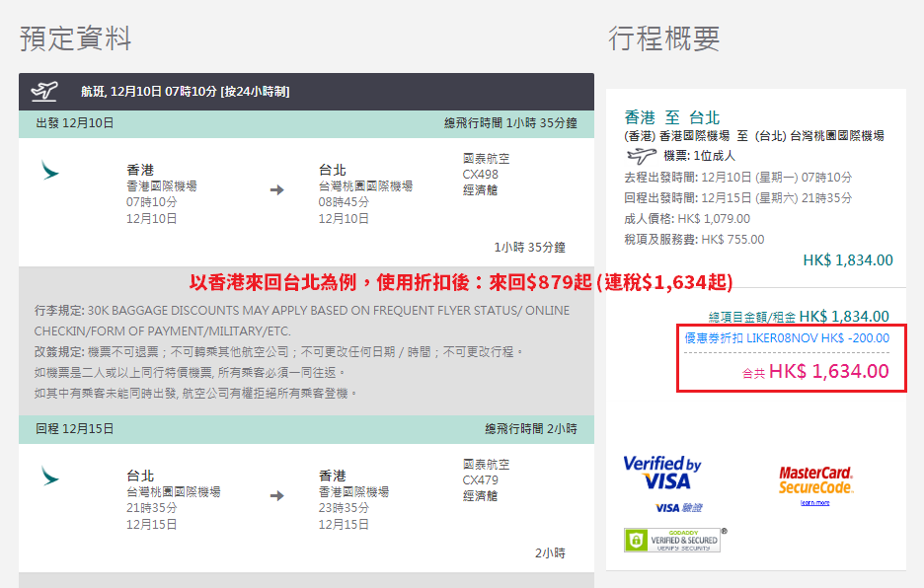
Task: Click the airplane icon next to 機票: 1位成人
Action: [641, 156]
